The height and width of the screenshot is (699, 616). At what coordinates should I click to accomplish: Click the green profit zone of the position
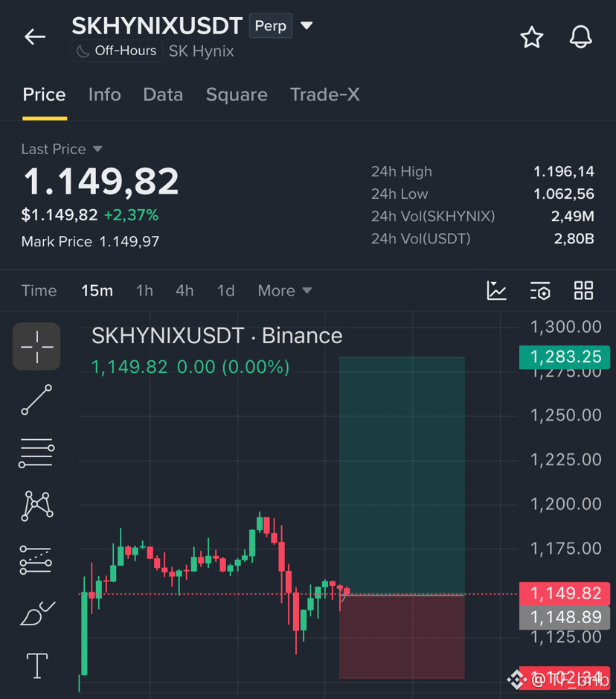click(x=402, y=475)
